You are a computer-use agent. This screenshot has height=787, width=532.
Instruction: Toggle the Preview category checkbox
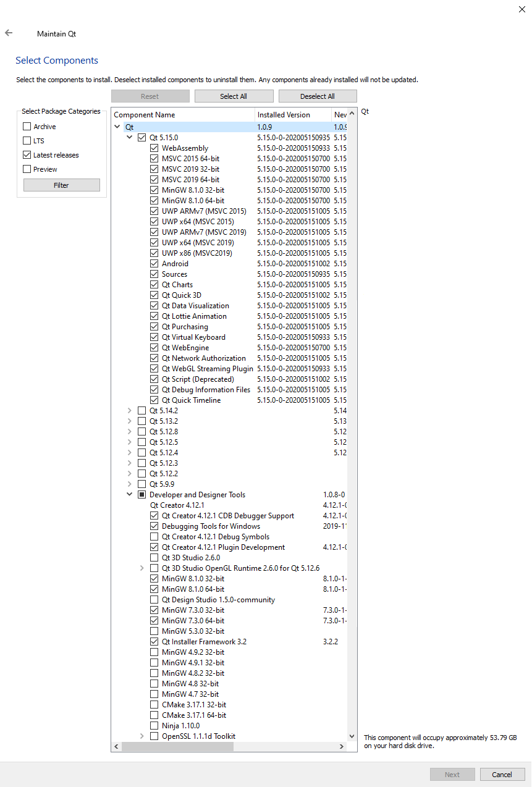click(27, 169)
